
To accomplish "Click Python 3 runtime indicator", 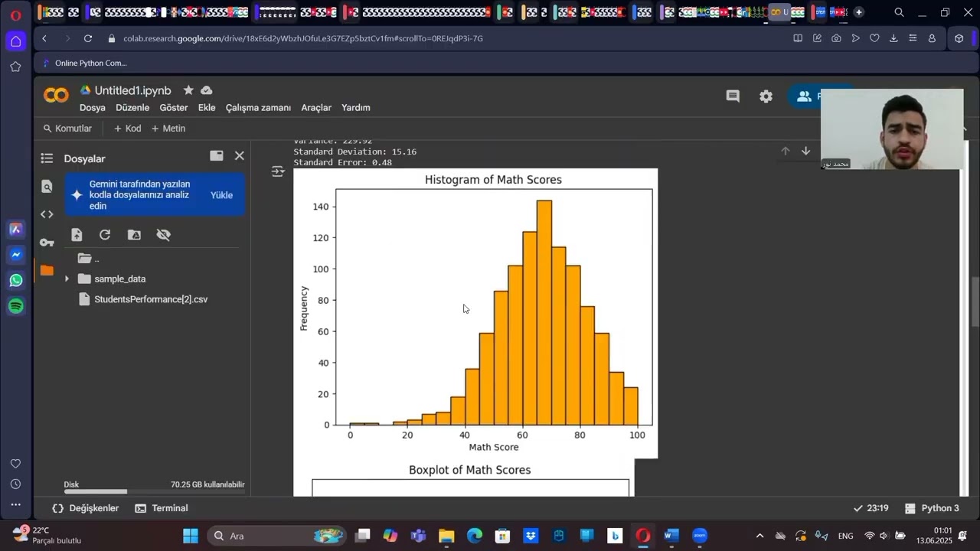I will pyautogui.click(x=932, y=508).
